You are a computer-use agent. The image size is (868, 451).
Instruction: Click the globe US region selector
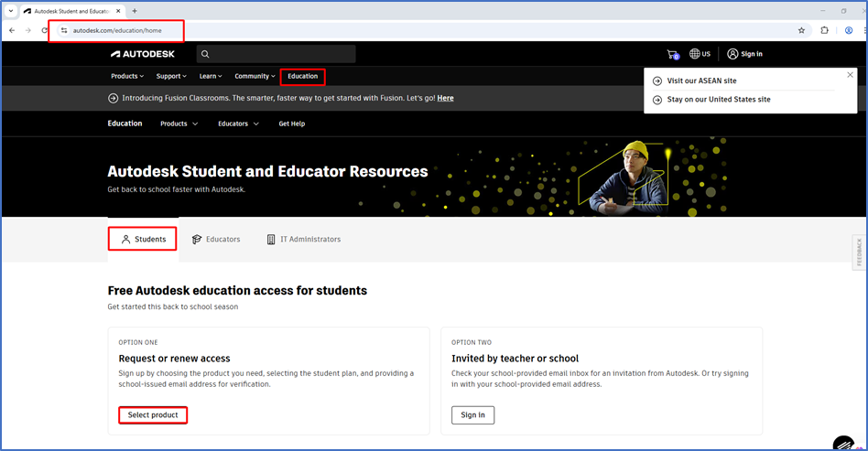click(700, 54)
